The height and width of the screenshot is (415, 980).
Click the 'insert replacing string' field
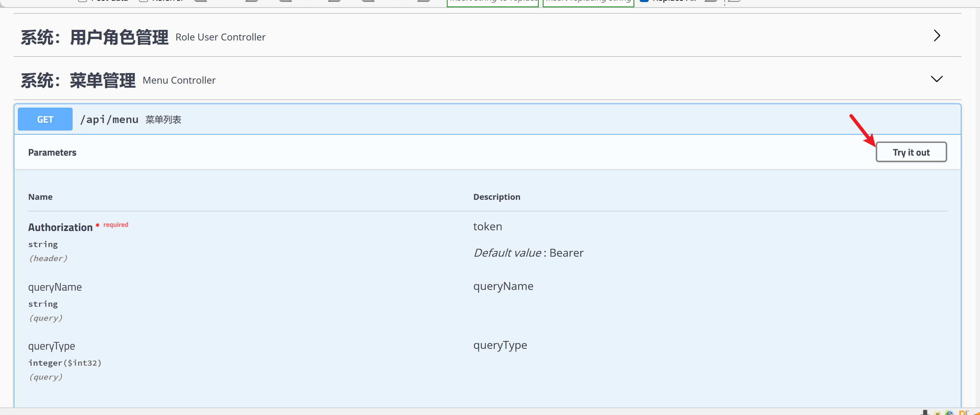coord(588,2)
